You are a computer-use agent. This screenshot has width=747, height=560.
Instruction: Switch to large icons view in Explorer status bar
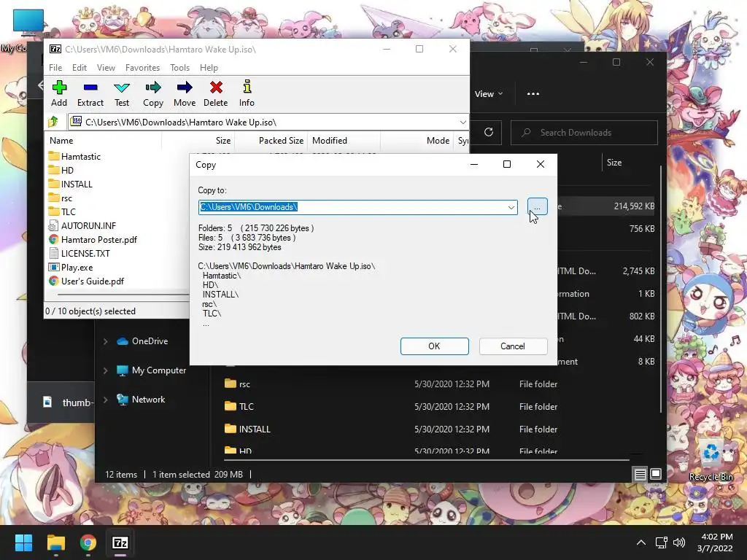coord(656,474)
